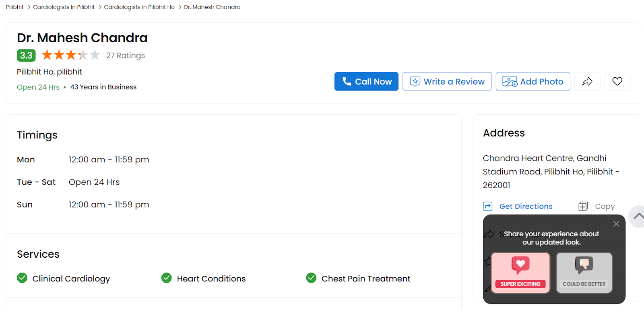The height and width of the screenshot is (310, 644).
Task: Click the Get Directions arrow icon
Action: pyautogui.click(x=487, y=207)
